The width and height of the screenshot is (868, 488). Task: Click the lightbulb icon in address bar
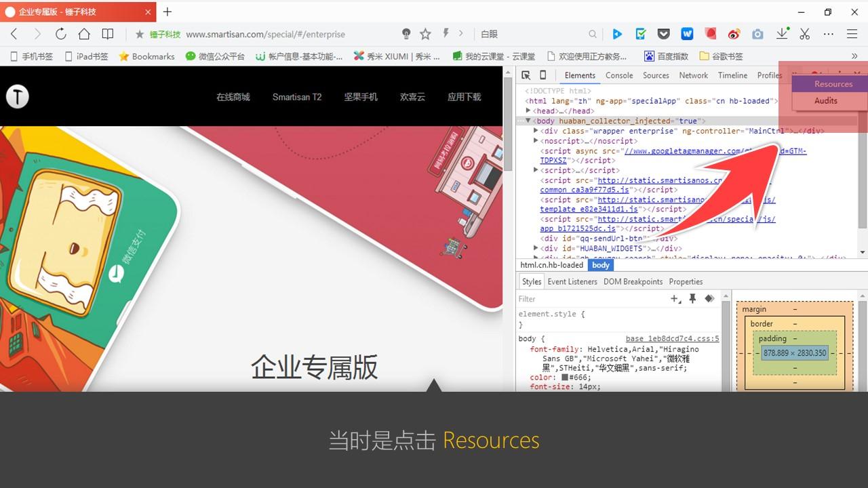point(406,34)
